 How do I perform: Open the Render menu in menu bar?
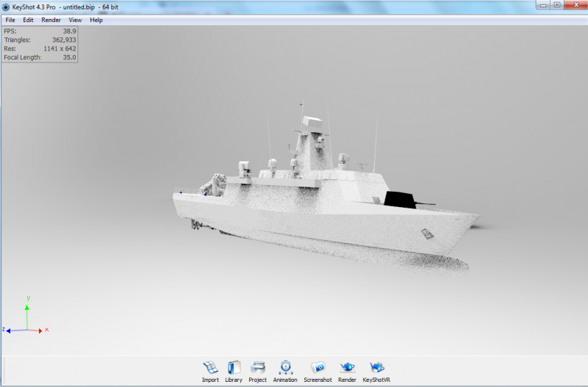point(51,20)
